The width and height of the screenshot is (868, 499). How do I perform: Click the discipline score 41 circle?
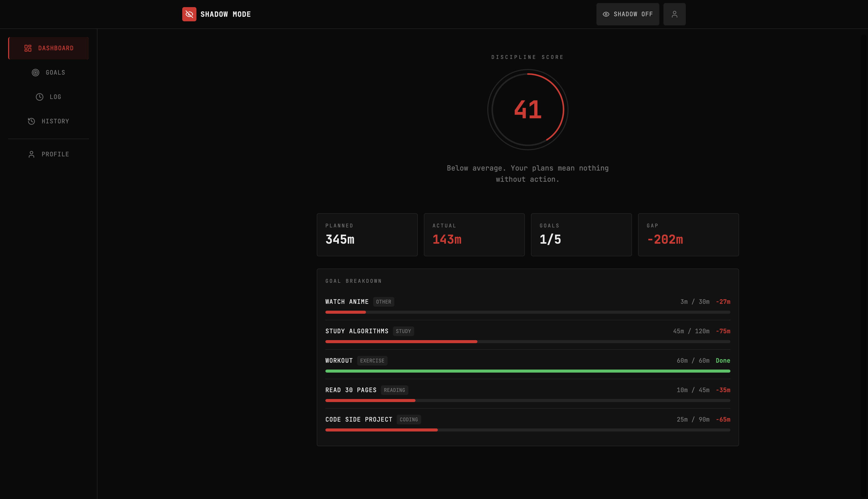(527, 110)
